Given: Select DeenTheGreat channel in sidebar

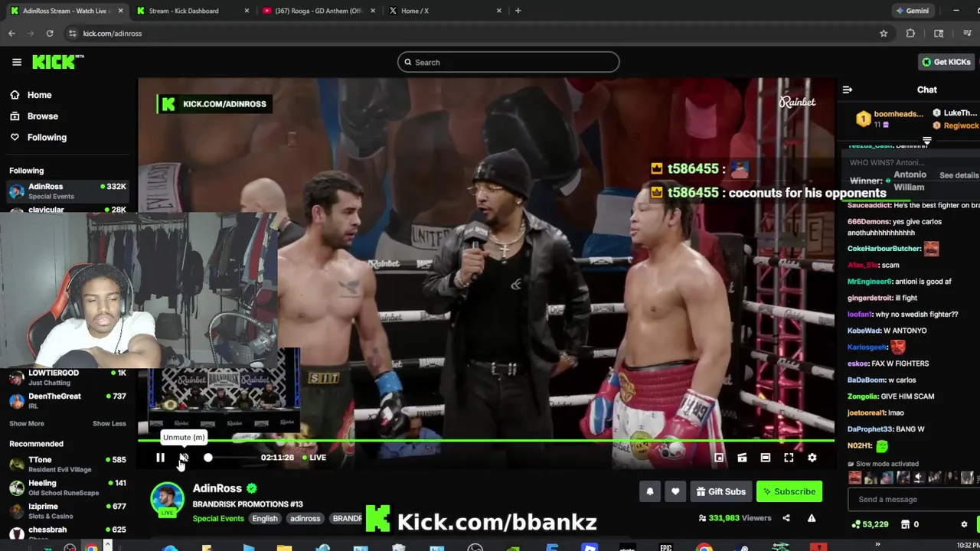Looking at the screenshot, I should [67, 400].
